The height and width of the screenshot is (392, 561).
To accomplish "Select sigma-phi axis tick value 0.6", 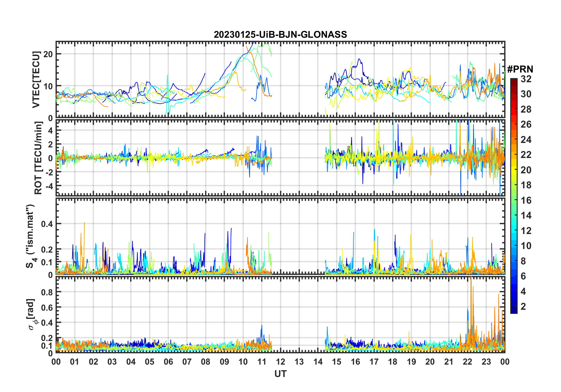I will click(47, 307).
